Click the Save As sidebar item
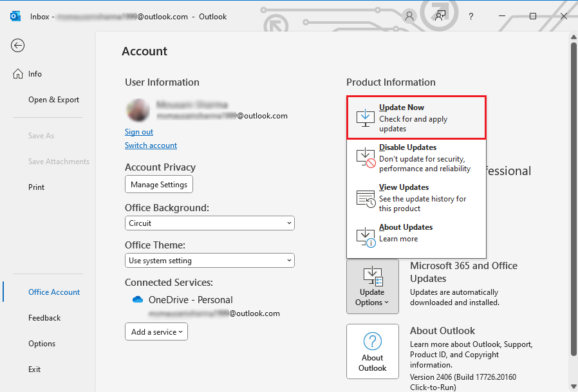 41,136
